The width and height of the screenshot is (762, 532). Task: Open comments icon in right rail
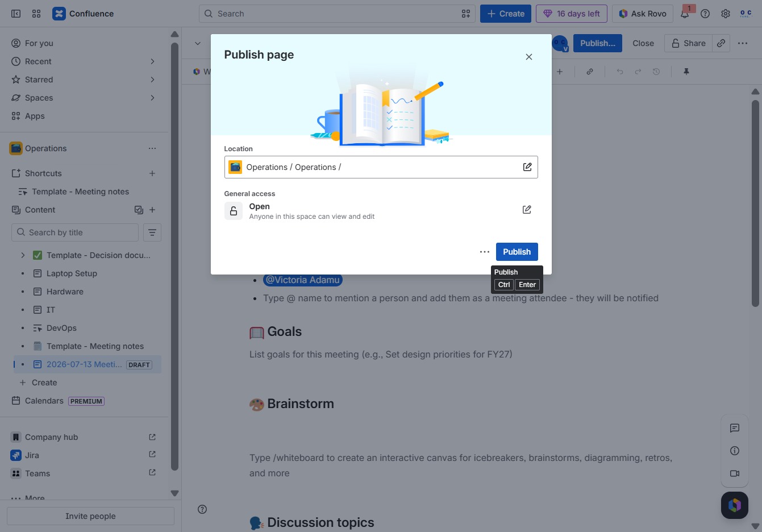(x=735, y=428)
